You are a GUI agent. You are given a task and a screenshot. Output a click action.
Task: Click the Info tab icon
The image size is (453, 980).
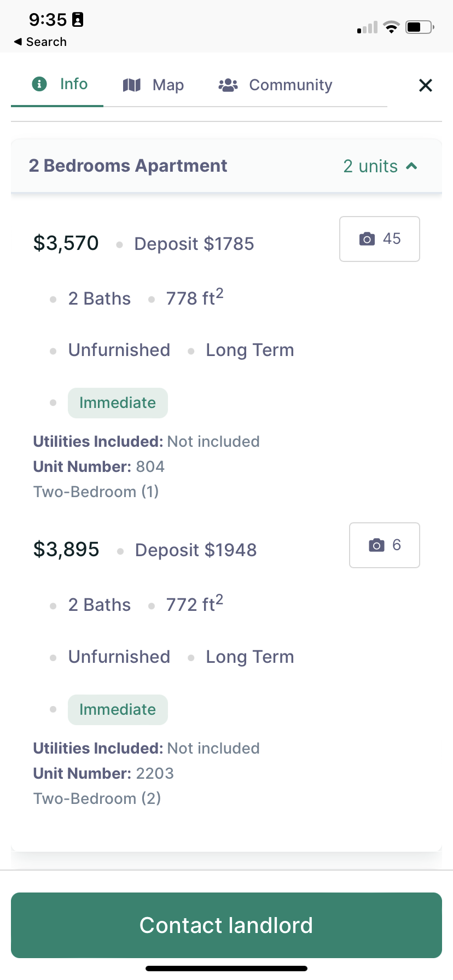(x=39, y=84)
